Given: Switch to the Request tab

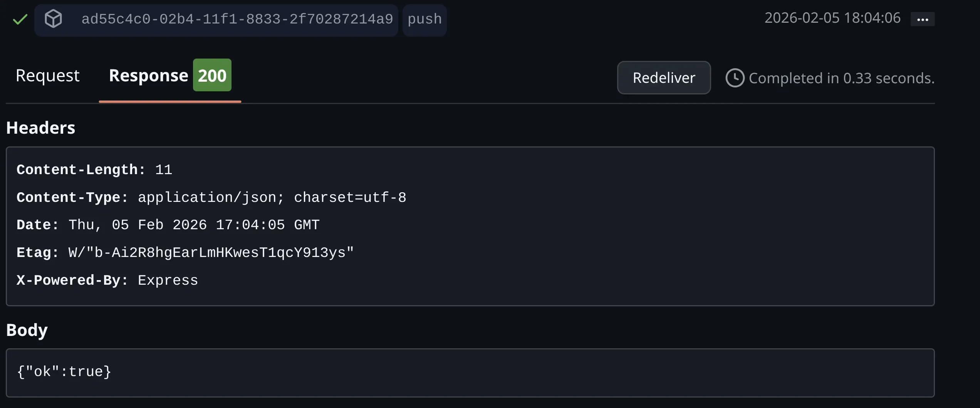Looking at the screenshot, I should point(48,76).
